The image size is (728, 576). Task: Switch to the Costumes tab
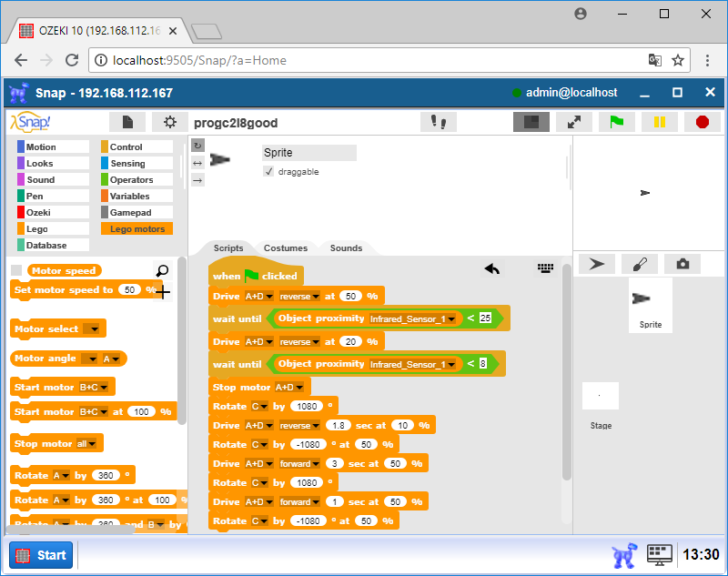pyautogui.click(x=286, y=248)
